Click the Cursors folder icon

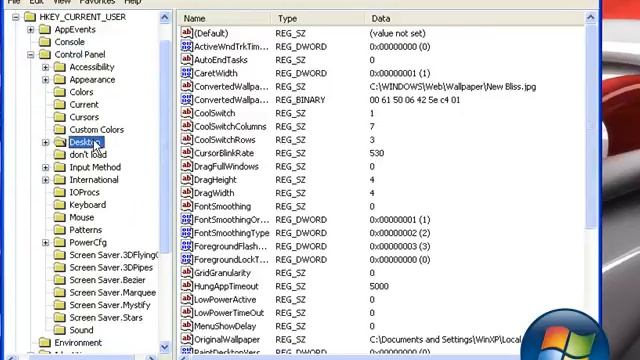point(60,117)
